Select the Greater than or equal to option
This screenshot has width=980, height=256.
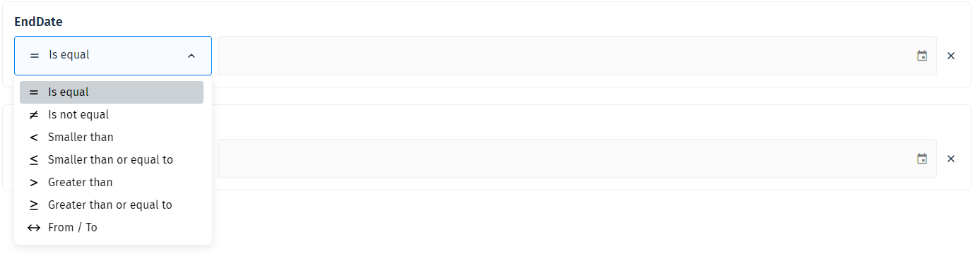112,205
